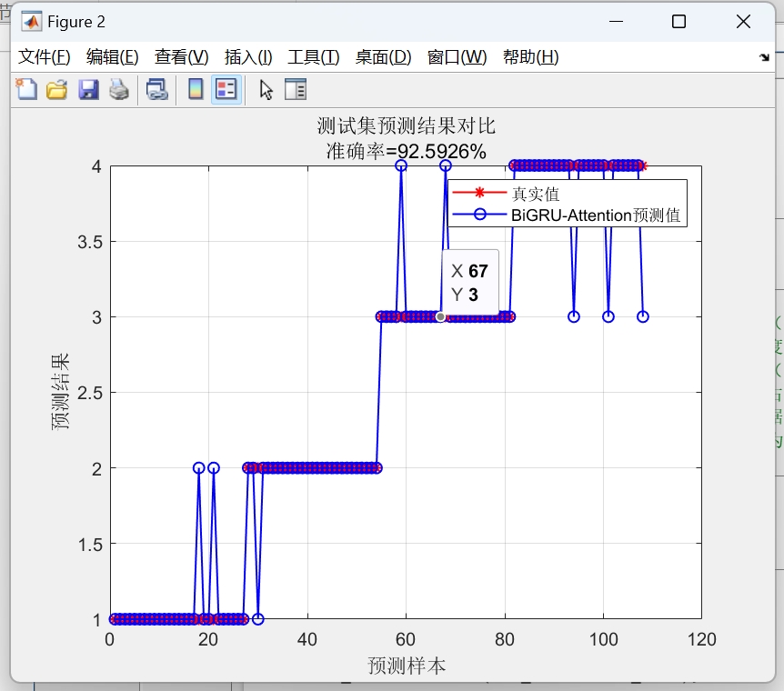Print the figure
The height and width of the screenshot is (691, 784).
[119, 89]
